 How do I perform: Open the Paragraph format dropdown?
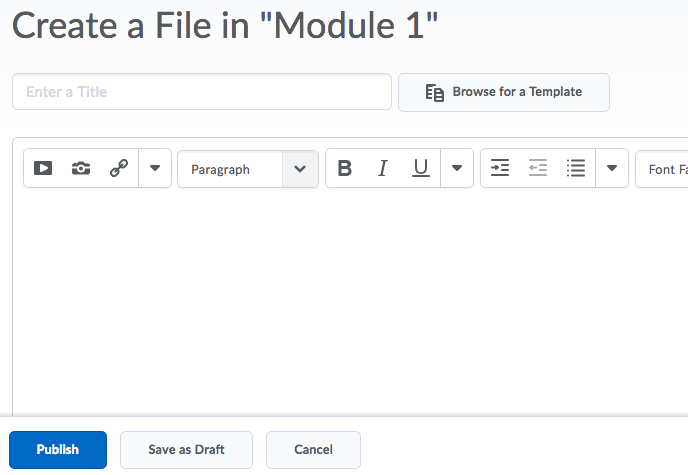pos(248,170)
